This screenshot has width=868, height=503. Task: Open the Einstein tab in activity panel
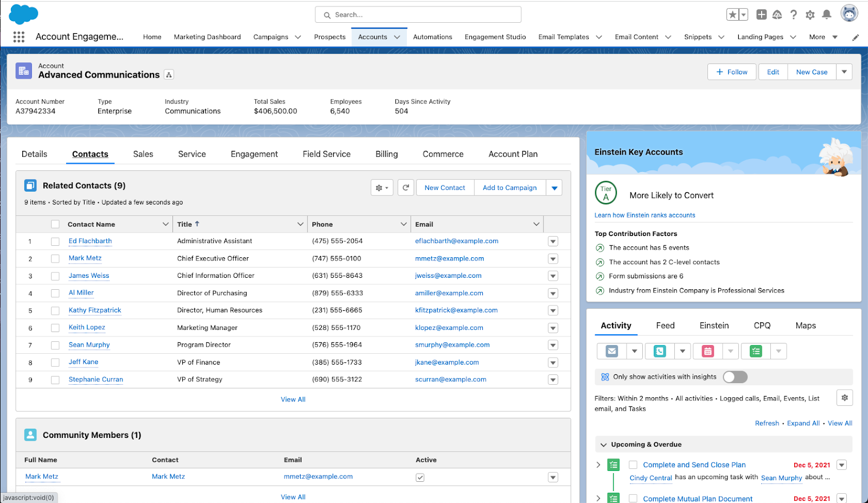pyautogui.click(x=714, y=326)
